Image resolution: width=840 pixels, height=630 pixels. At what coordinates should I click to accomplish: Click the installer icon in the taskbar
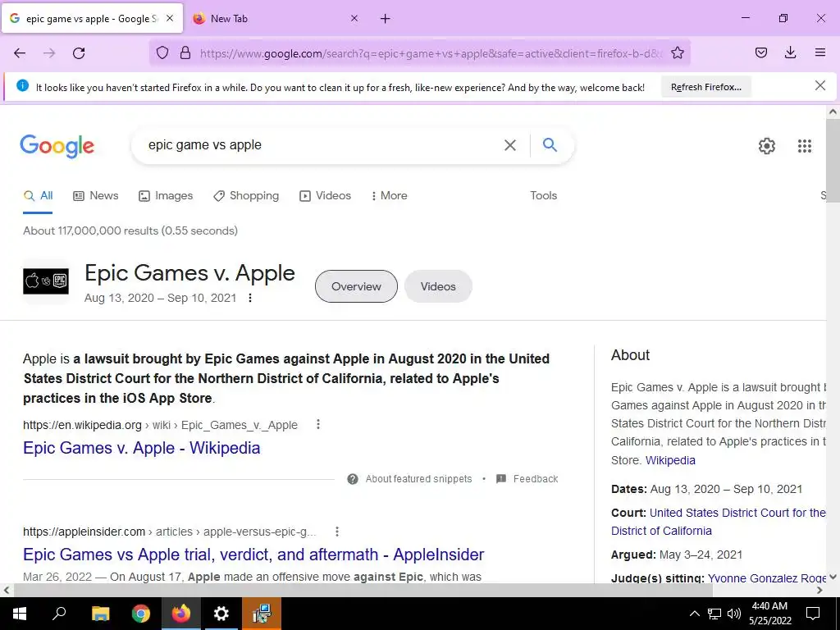[x=262, y=614]
